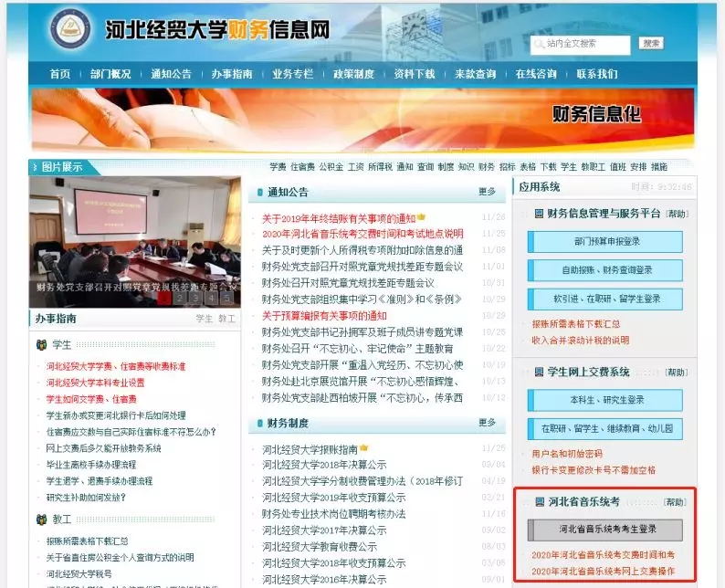Open 河北经贸大学2018年决算公示
The width and height of the screenshot is (725, 588).
tap(324, 465)
